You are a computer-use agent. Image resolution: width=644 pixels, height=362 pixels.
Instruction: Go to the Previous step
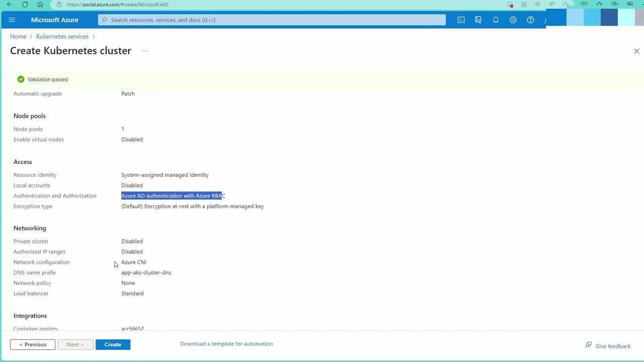[33, 344]
